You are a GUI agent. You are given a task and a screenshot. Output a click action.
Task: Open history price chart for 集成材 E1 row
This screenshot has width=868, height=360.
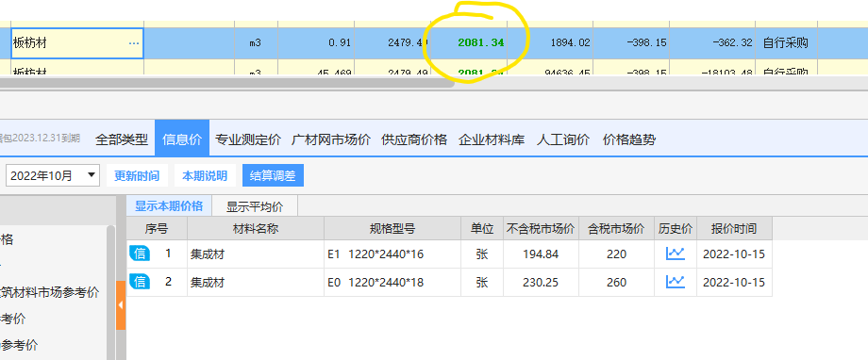coord(675,254)
